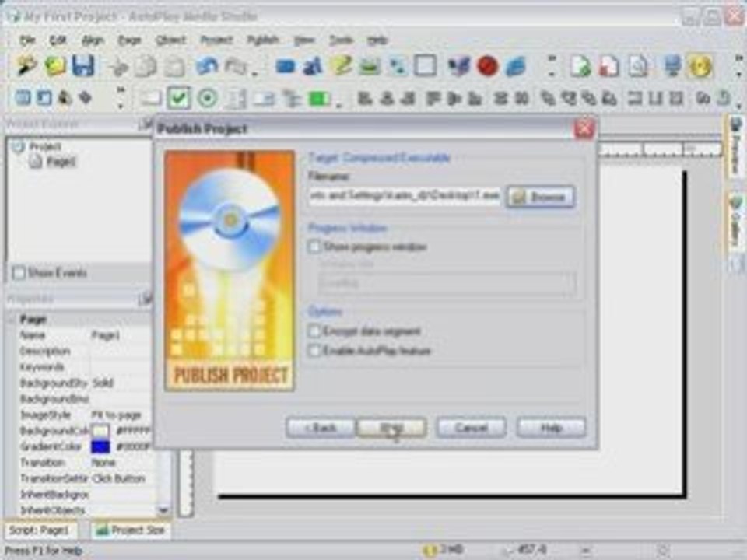Click the empty square Hotspot object icon

(425, 65)
